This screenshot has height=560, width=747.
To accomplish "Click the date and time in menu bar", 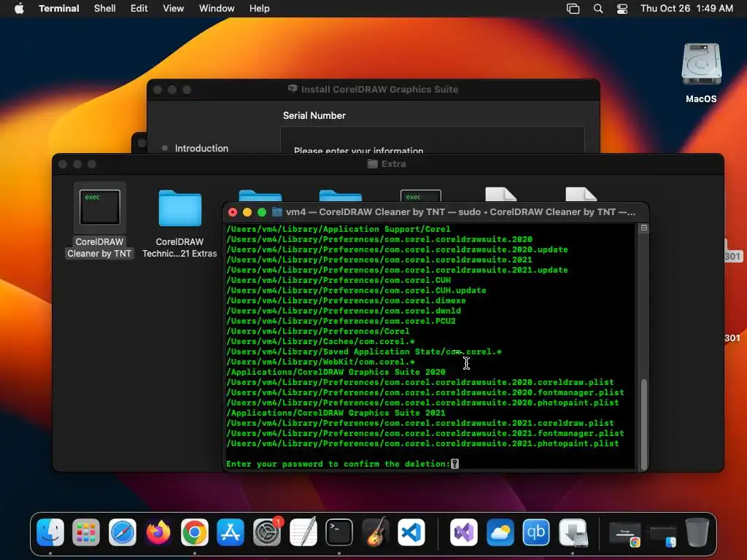I will (x=686, y=8).
